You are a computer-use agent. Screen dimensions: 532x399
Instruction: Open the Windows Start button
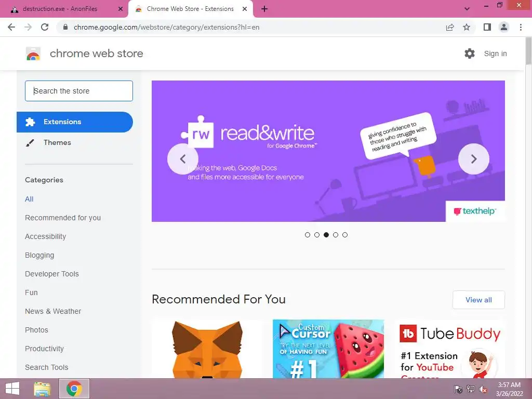[x=12, y=389]
